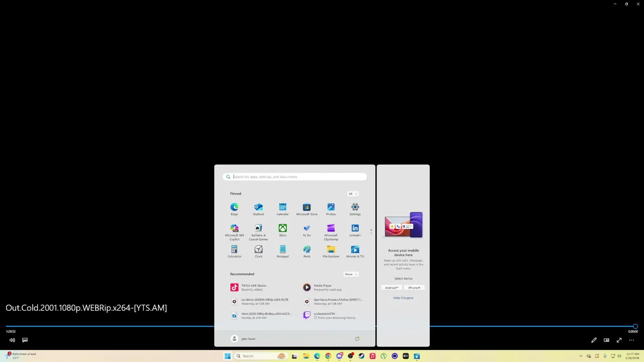This screenshot has height=362, width=644.
Task: Click the video edit pencil icon
Action: 594,340
